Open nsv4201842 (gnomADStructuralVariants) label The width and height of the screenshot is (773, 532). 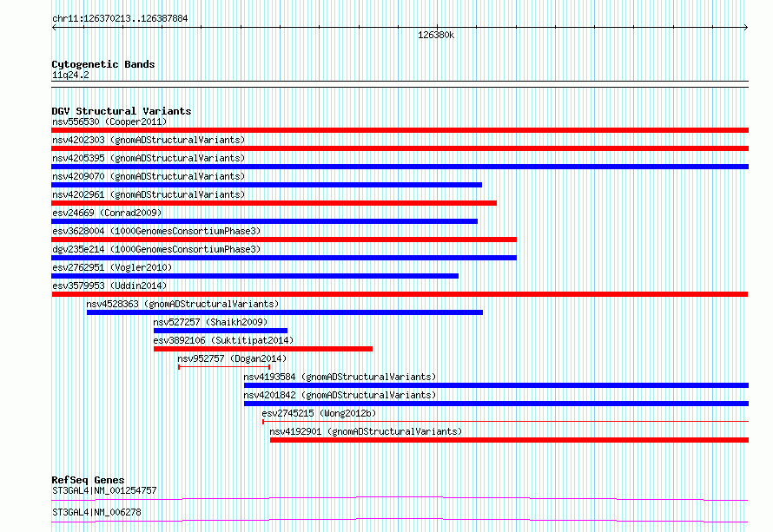(340, 395)
